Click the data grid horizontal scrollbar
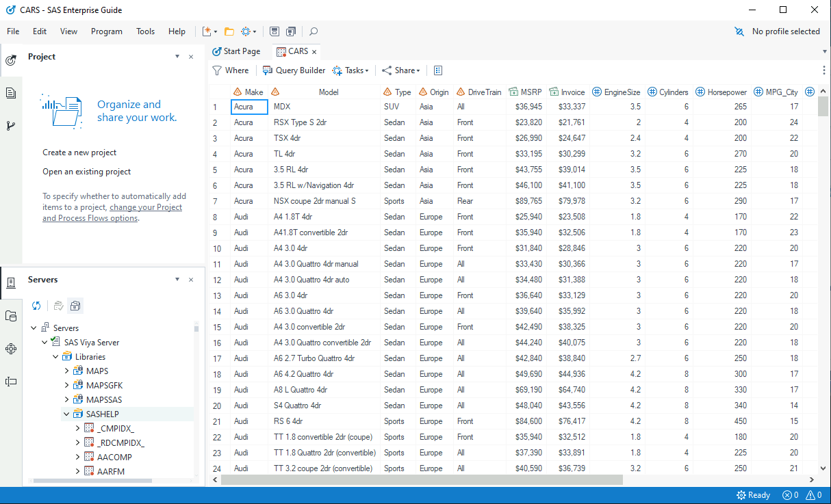831x504 pixels. click(x=422, y=480)
